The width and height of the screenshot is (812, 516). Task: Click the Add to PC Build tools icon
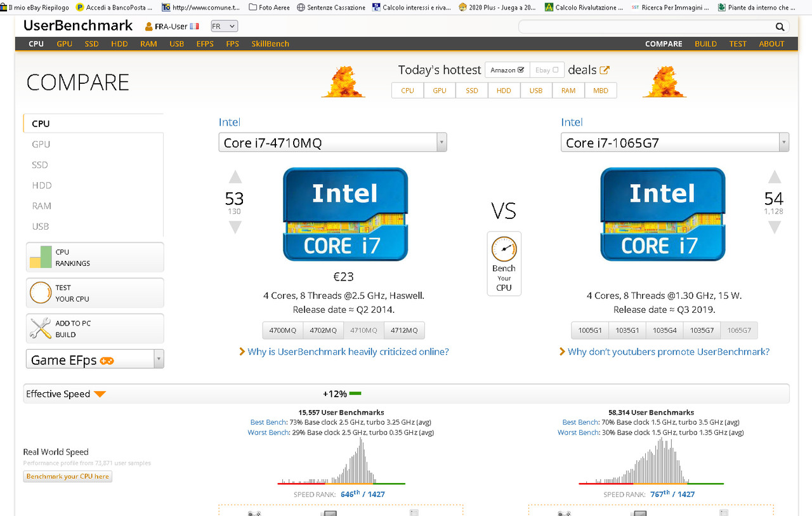click(40, 328)
